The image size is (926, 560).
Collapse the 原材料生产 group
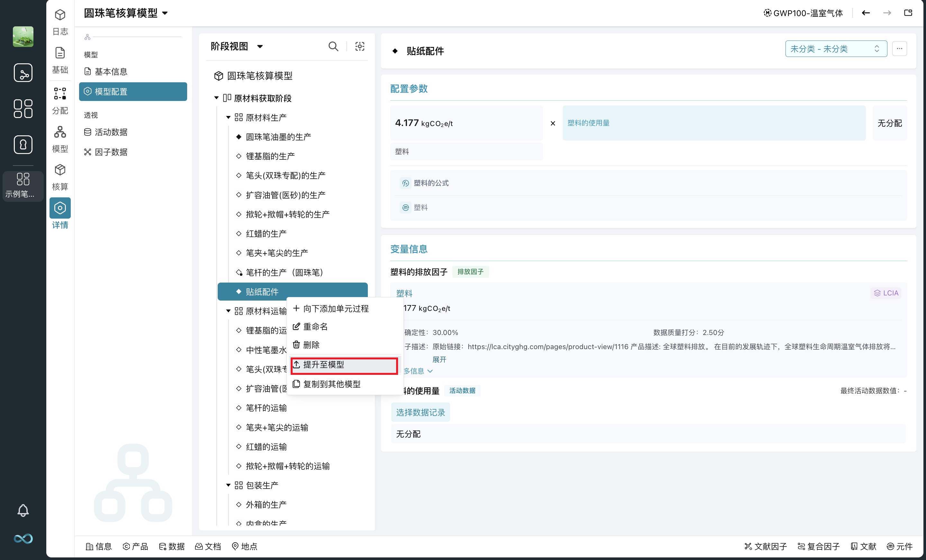click(228, 118)
